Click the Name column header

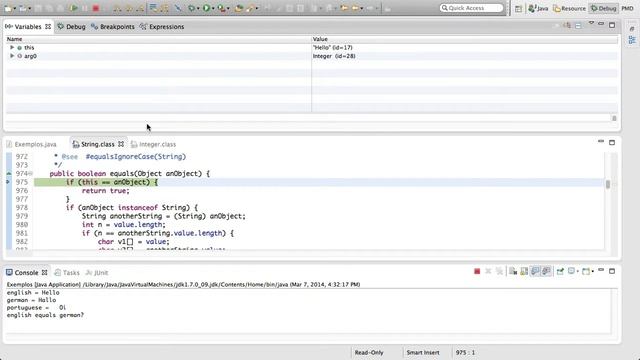[158, 39]
